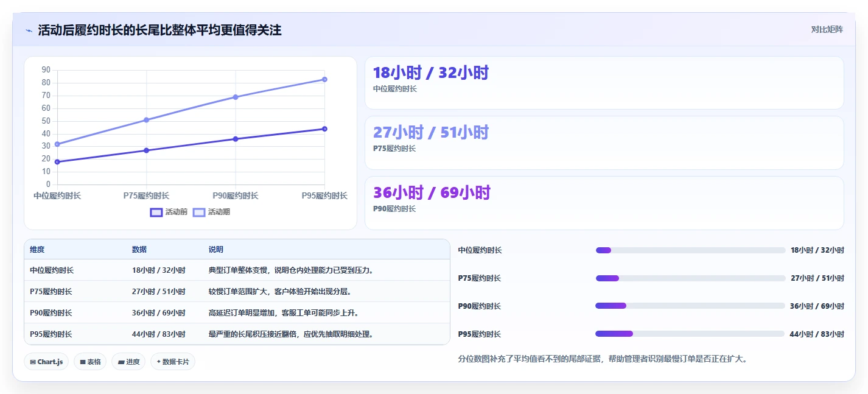The width and height of the screenshot is (868, 394).
Task: Click table cell 36小时 / 69小时
Action: coord(159,313)
